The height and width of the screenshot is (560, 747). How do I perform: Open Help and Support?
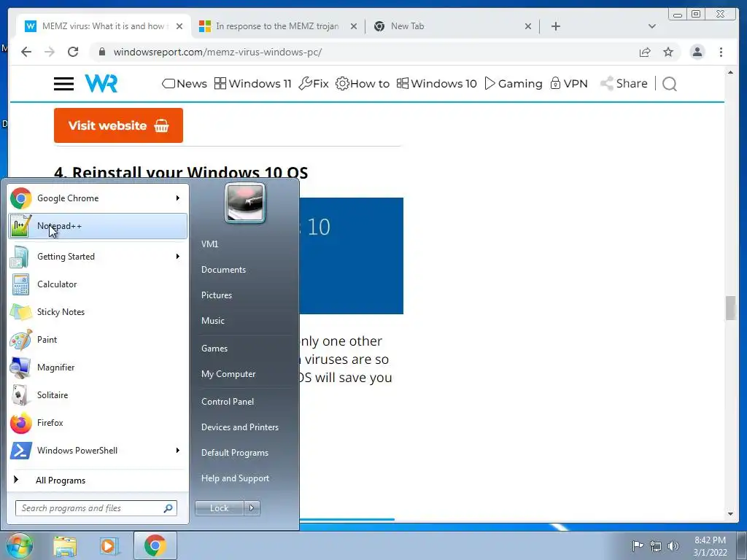click(235, 478)
